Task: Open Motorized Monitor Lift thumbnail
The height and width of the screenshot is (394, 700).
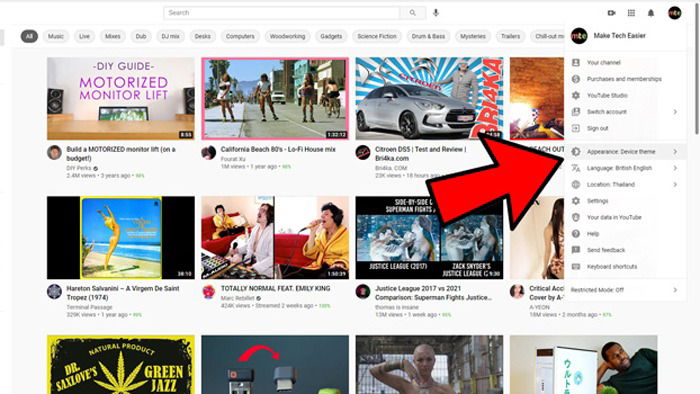Action: [121, 98]
